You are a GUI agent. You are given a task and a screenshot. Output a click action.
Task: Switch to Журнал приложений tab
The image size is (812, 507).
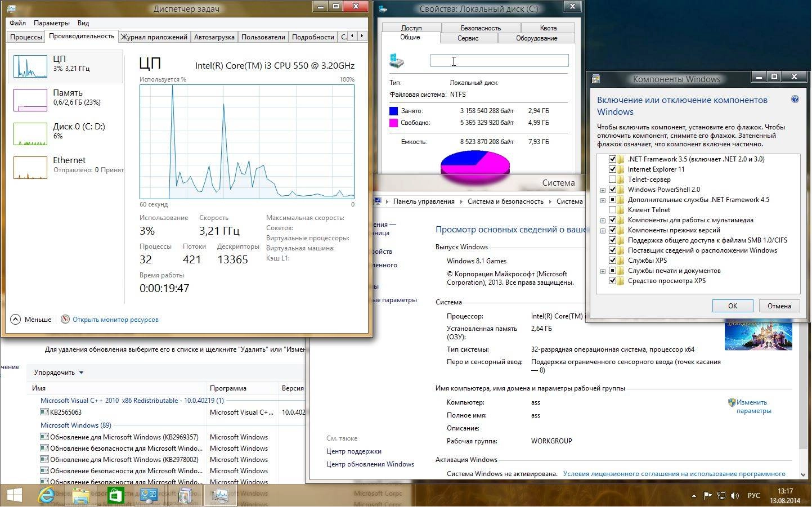(154, 37)
